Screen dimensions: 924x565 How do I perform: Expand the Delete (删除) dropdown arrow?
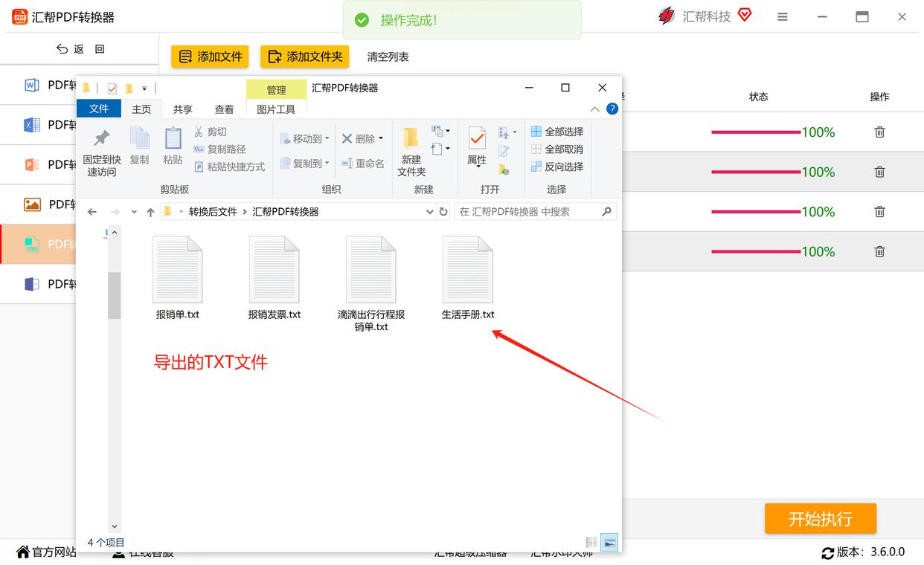point(381,139)
